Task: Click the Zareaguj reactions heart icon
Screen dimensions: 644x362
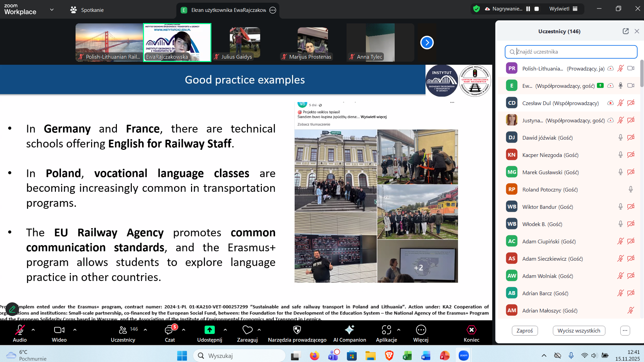Action: point(247,330)
